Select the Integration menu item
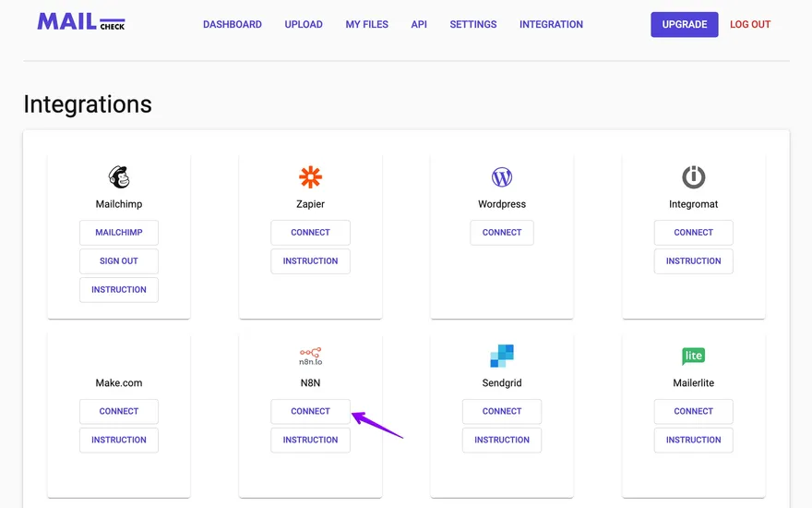The height and width of the screenshot is (508, 812). pyautogui.click(x=551, y=24)
